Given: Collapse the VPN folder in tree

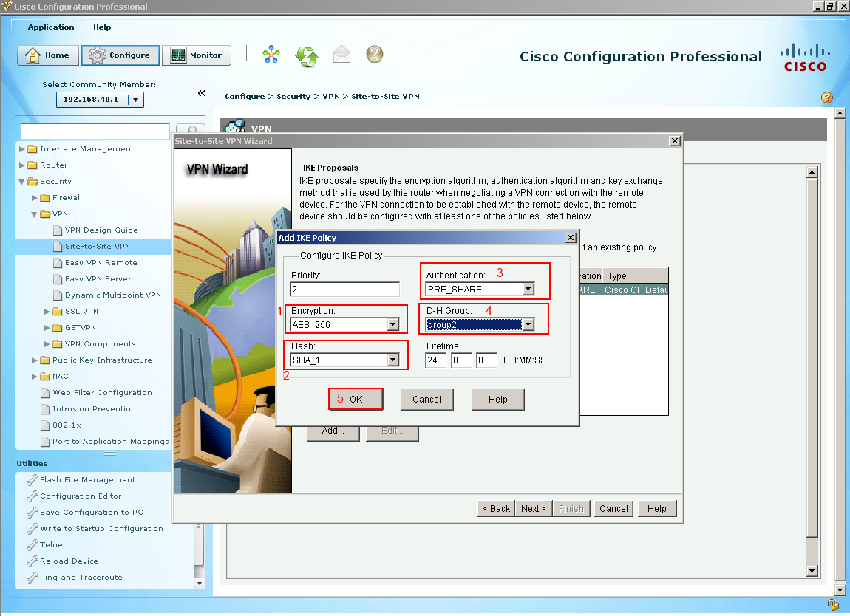Looking at the screenshot, I should coord(35,214).
